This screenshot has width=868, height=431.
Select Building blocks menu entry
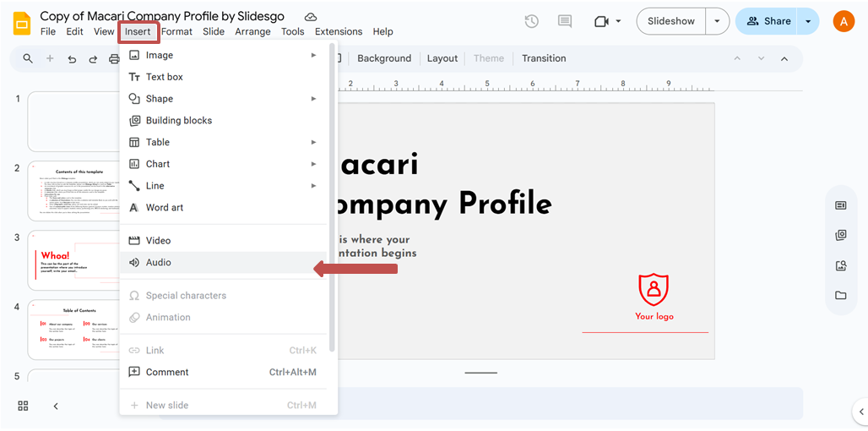click(223, 120)
